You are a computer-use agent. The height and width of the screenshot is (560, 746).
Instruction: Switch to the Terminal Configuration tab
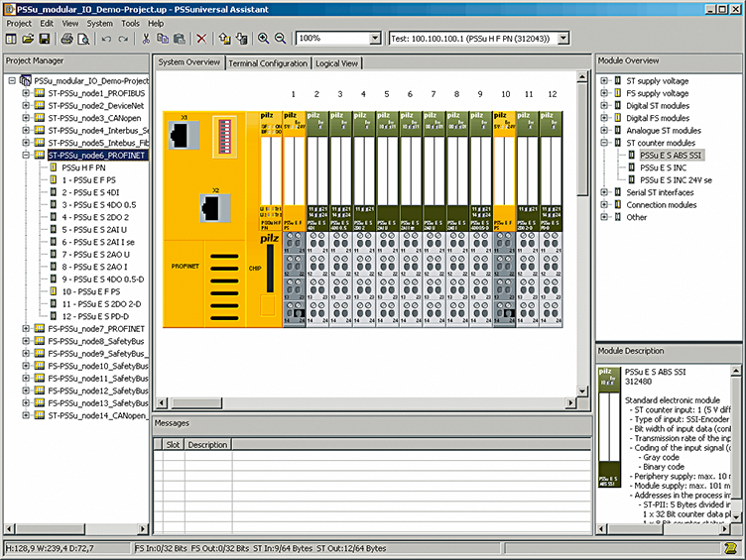click(268, 63)
